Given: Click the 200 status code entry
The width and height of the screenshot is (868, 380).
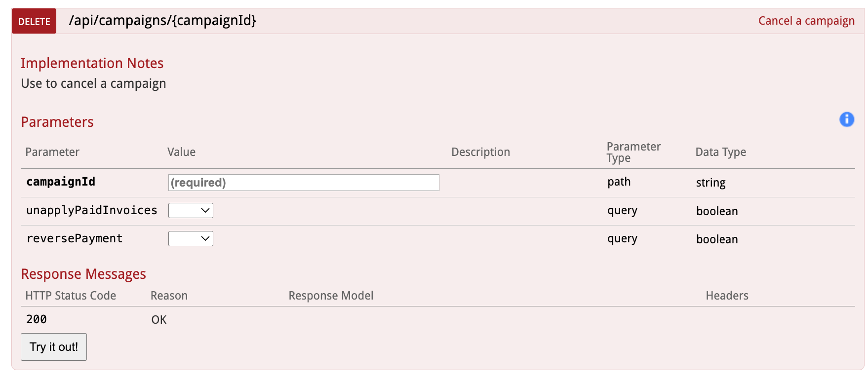Looking at the screenshot, I should click(37, 319).
